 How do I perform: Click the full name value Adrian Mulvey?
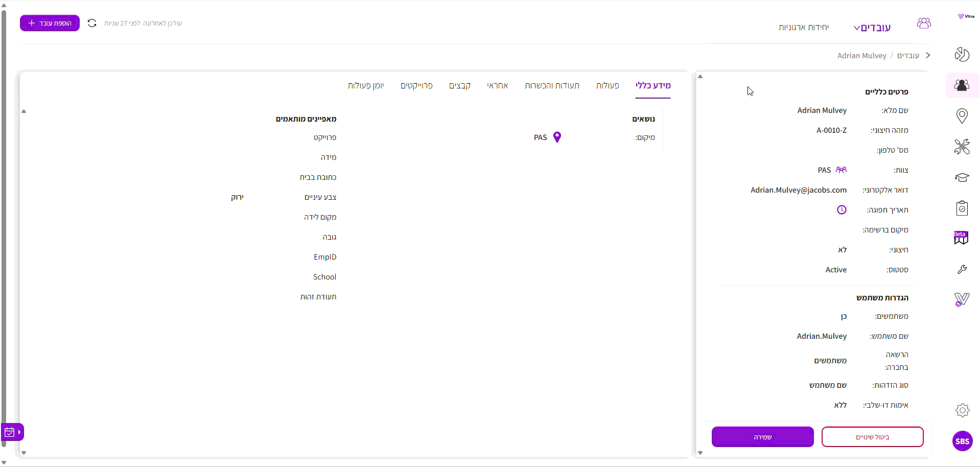(x=822, y=110)
